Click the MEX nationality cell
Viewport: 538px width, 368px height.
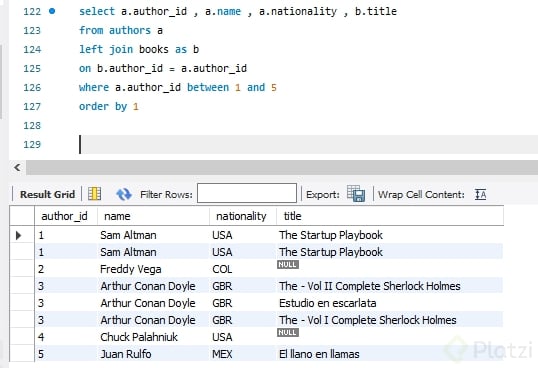point(243,354)
